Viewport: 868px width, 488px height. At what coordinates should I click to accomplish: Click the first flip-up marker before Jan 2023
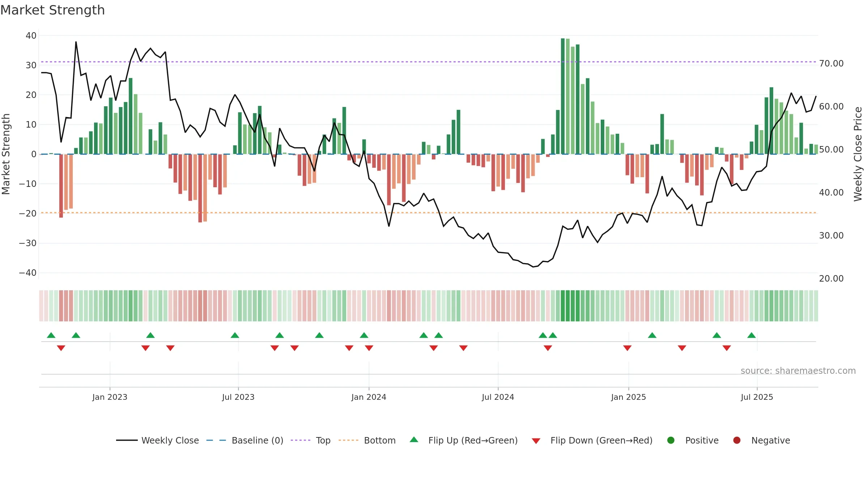(x=51, y=335)
